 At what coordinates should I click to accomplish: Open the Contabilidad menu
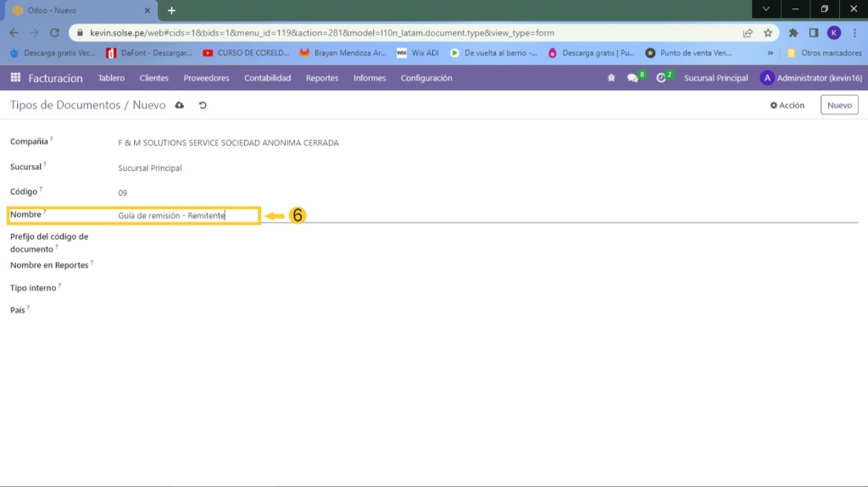tap(267, 78)
